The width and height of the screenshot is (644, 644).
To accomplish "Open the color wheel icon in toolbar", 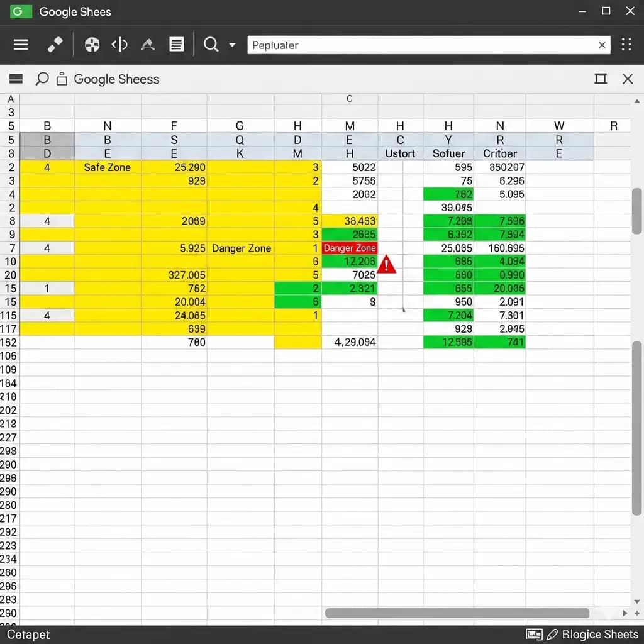I will tap(92, 45).
